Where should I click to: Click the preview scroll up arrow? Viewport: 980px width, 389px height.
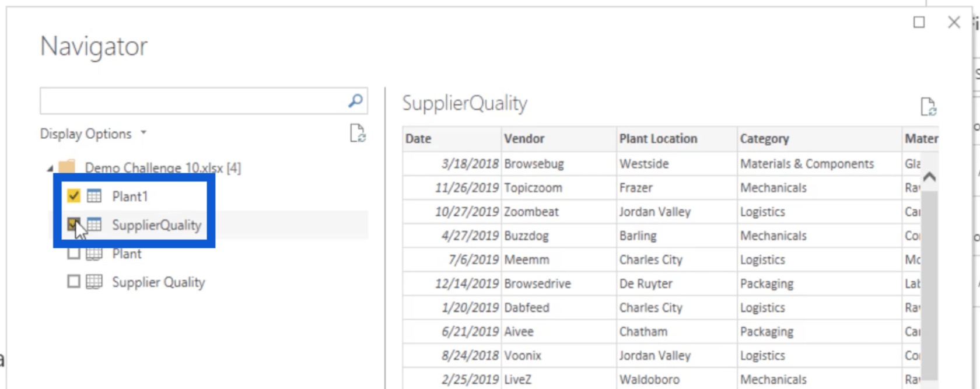click(929, 176)
